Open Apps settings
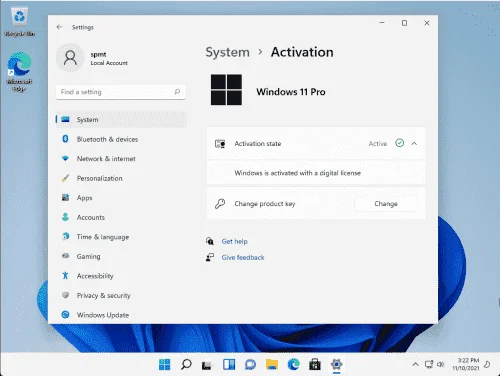The image size is (500, 376). coord(121,198)
